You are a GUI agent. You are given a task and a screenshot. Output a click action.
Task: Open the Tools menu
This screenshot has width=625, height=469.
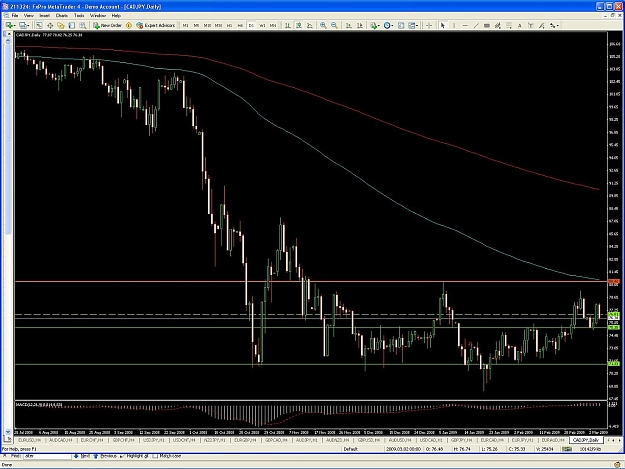point(79,16)
